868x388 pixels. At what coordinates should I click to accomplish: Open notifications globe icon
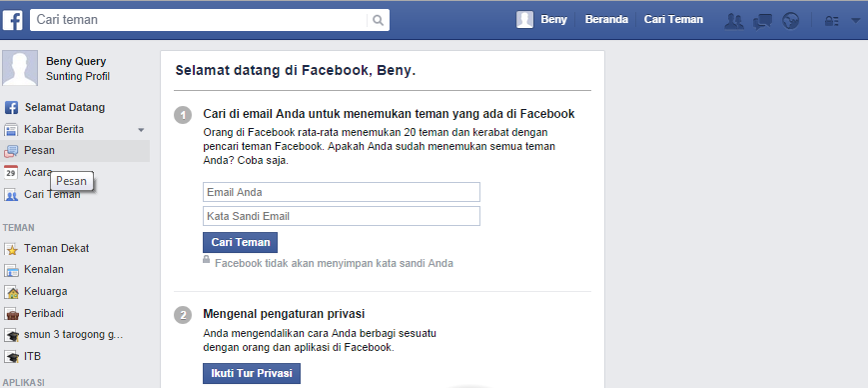coord(790,21)
